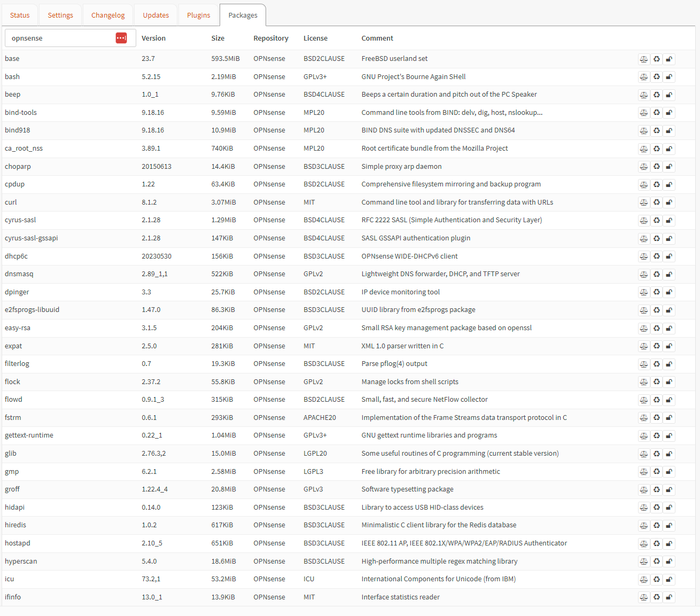Click the LGPL3 license of gmp
Image resolution: width=700 pixels, height=616 pixels.
[x=313, y=471]
